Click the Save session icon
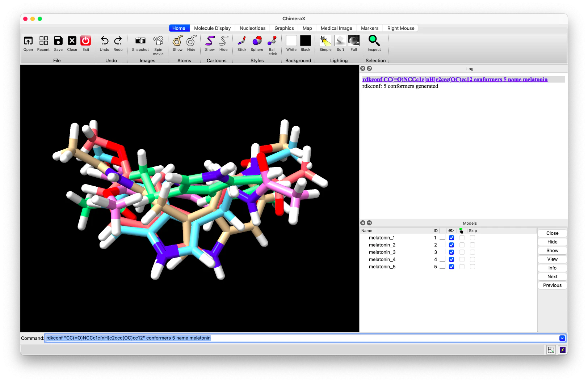 58,41
